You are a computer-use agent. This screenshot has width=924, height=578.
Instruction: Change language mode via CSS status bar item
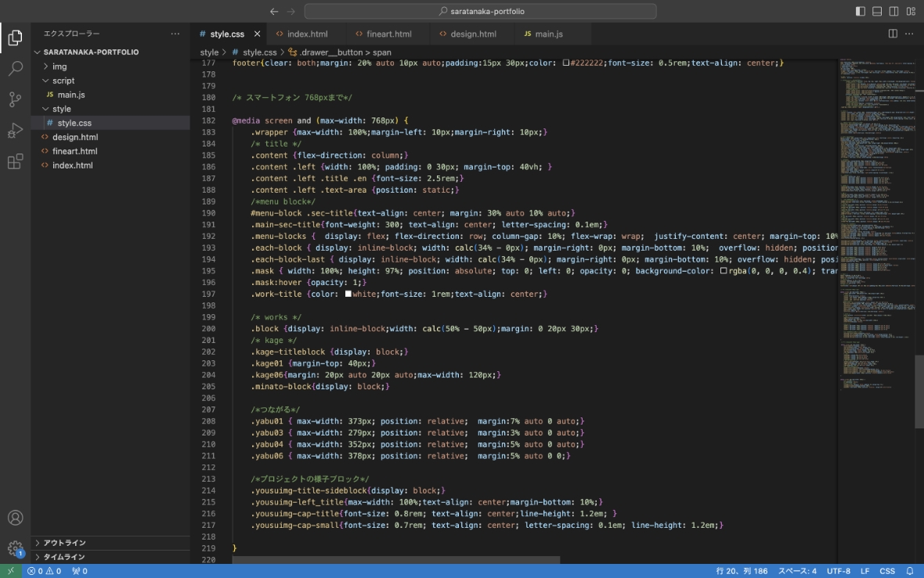(x=888, y=571)
